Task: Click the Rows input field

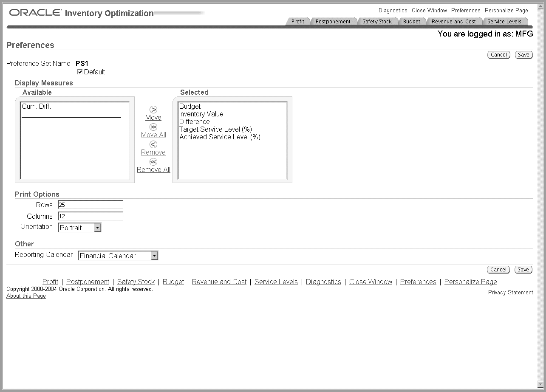Action: point(91,205)
